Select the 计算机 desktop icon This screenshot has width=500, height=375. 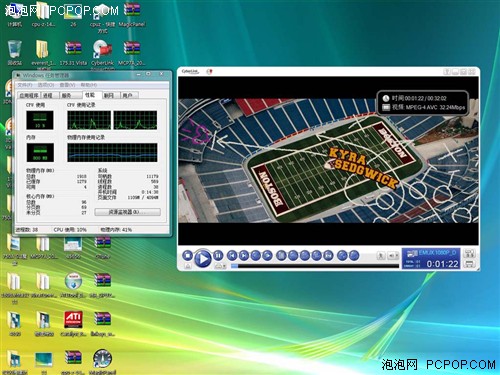(x=14, y=15)
